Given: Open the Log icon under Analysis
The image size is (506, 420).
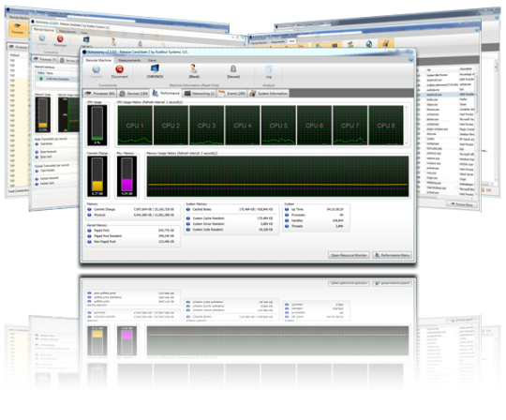Looking at the screenshot, I should tap(269, 69).
